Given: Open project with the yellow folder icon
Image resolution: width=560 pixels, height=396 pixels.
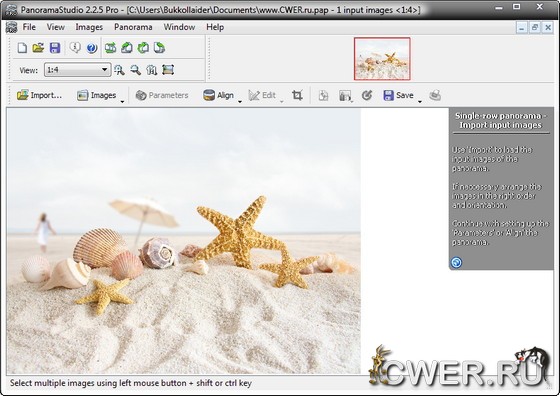Looking at the screenshot, I should pos(38,48).
